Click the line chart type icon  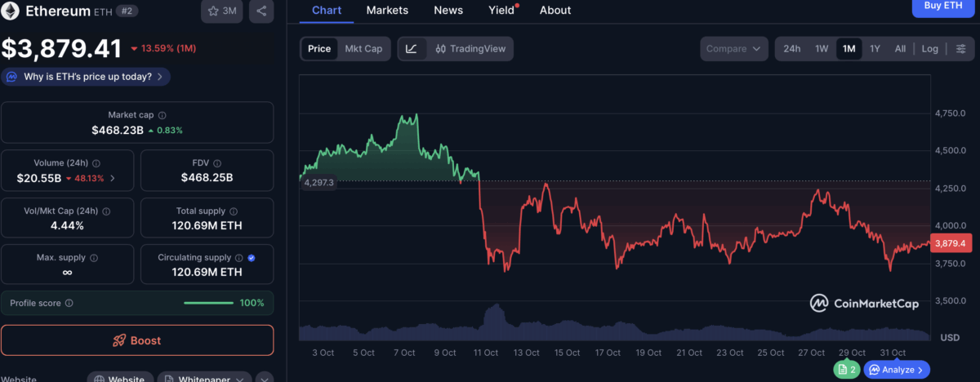412,49
